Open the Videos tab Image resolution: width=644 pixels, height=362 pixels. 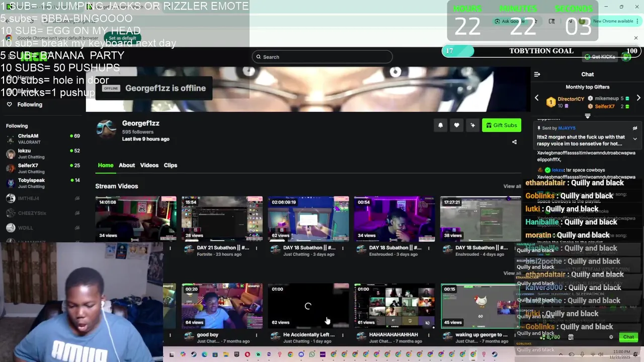149,165
